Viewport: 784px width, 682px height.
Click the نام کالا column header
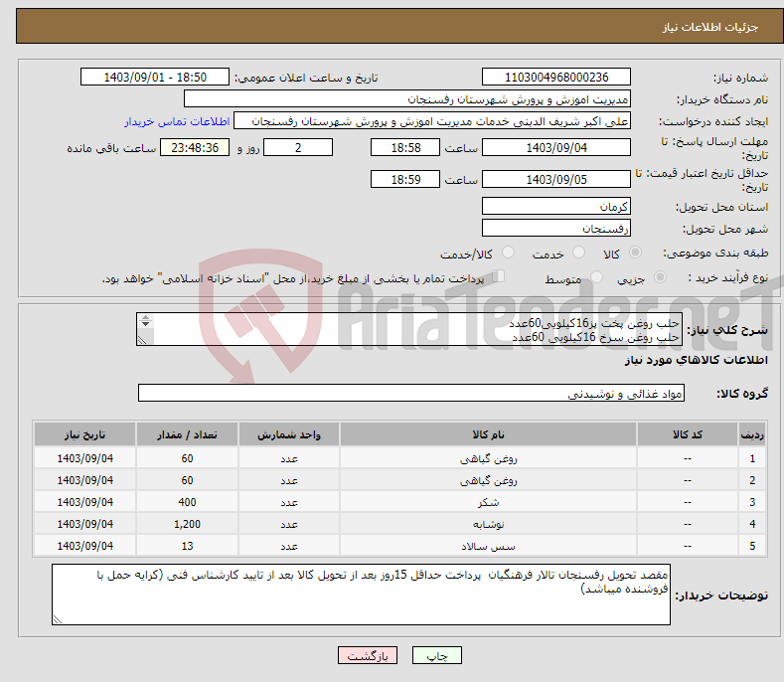tap(489, 434)
